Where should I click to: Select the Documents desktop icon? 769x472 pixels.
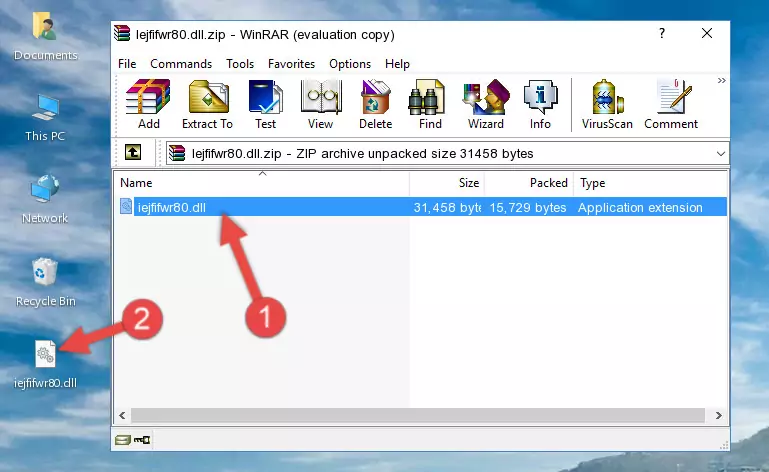pos(45,37)
